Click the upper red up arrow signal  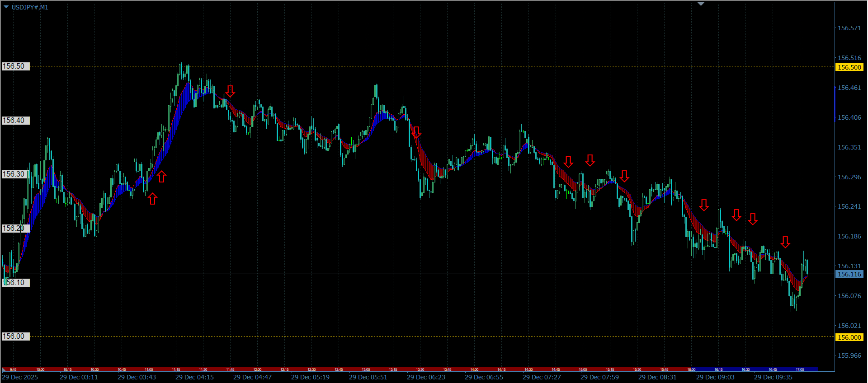(x=161, y=177)
